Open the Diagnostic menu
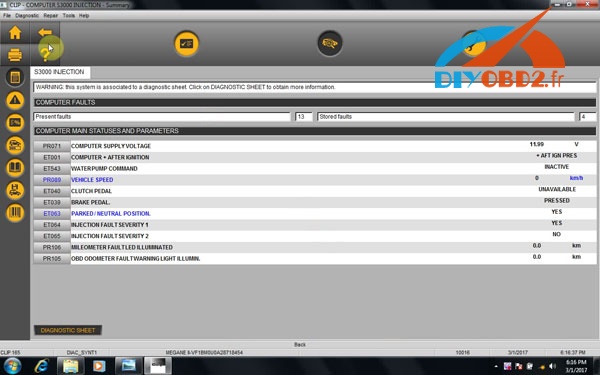Screen dimensions: 600x375 click(x=27, y=16)
